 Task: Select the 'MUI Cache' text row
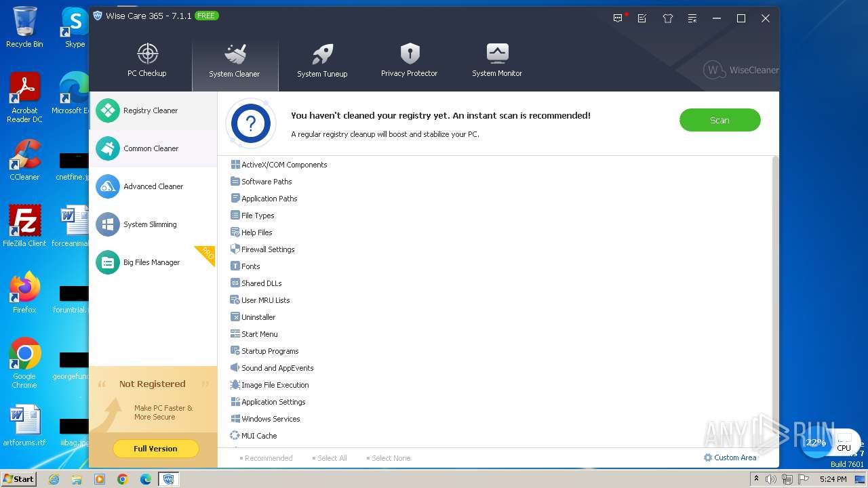click(x=259, y=436)
